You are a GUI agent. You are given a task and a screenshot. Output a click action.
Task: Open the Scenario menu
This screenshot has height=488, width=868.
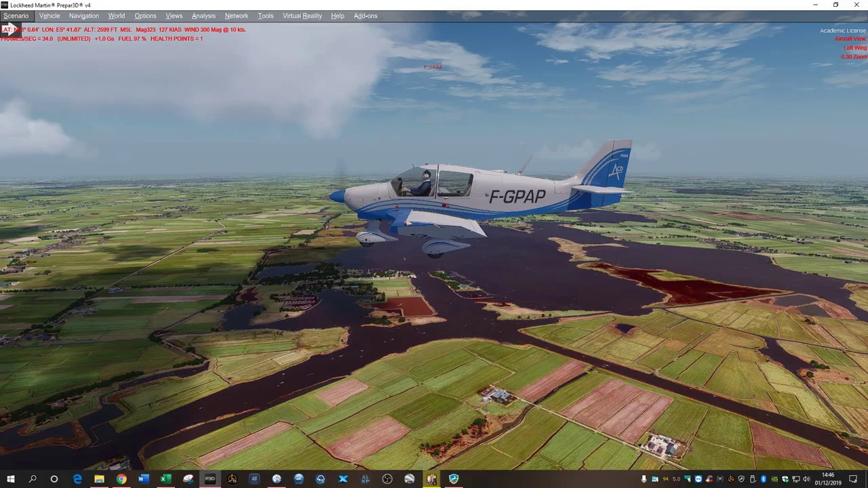click(16, 16)
